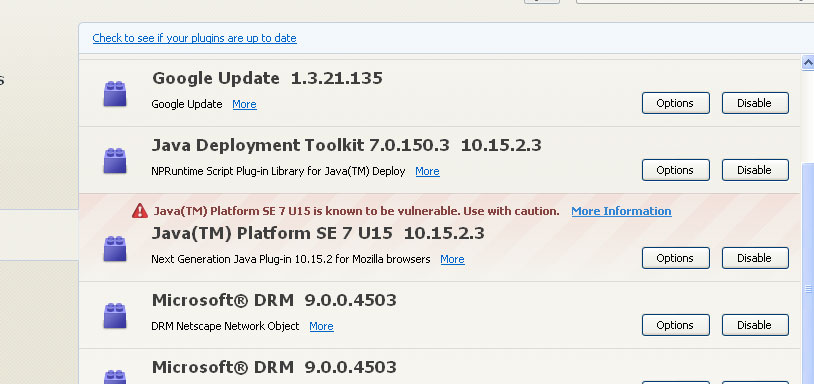Select Java(TM) Platform SE 7 U15 title
This screenshot has height=384, width=814.
[x=318, y=233]
